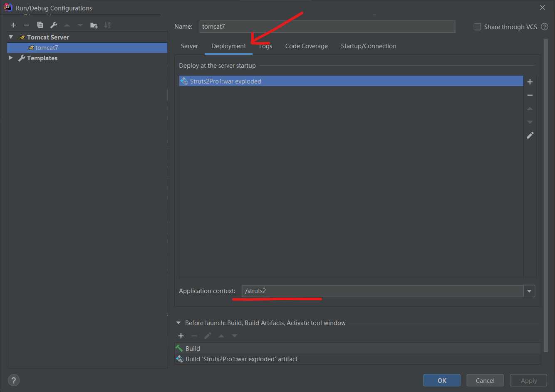Select Tomcat Server group label
The height and width of the screenshot is (392, 555).
[x=48, y=37]
